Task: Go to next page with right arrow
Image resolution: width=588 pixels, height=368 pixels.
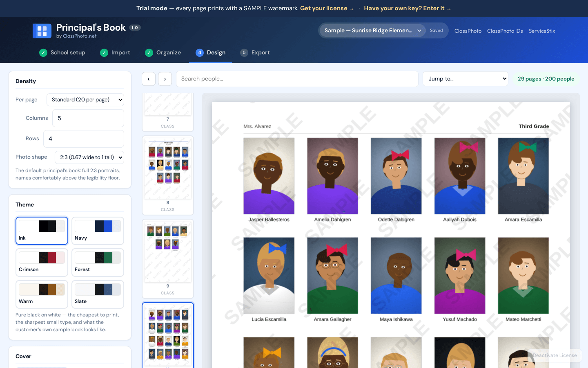Action: [x=165, y=79]
